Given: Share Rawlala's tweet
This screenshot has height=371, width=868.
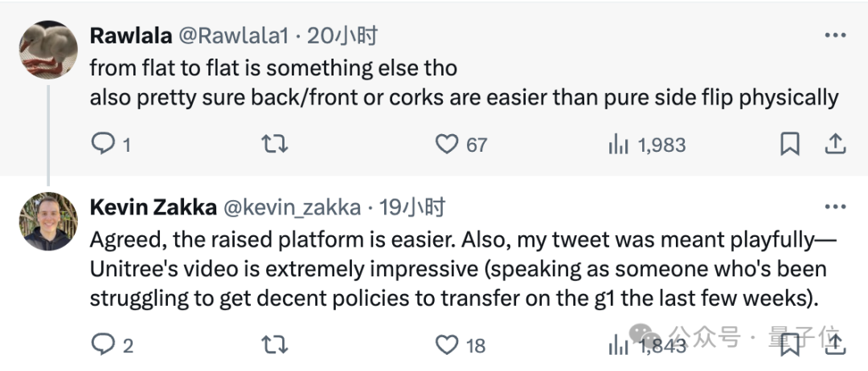Looking at the screenshot, I should click(835, 144).
